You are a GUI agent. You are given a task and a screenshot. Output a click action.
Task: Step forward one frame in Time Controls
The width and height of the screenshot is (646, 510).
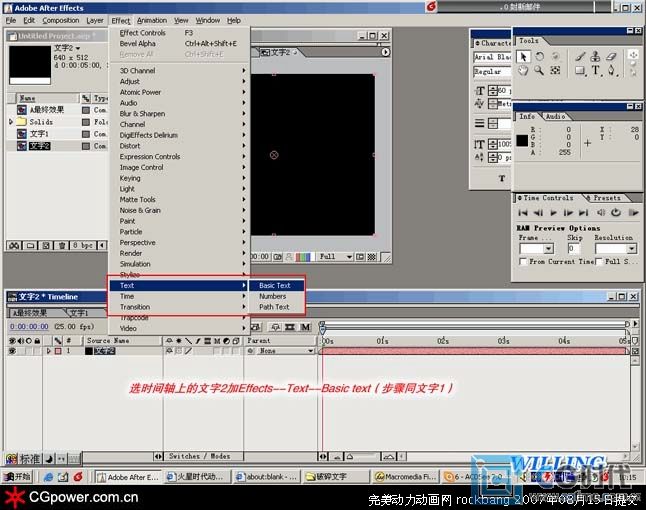pyautogui.click(x=569, y=213)
